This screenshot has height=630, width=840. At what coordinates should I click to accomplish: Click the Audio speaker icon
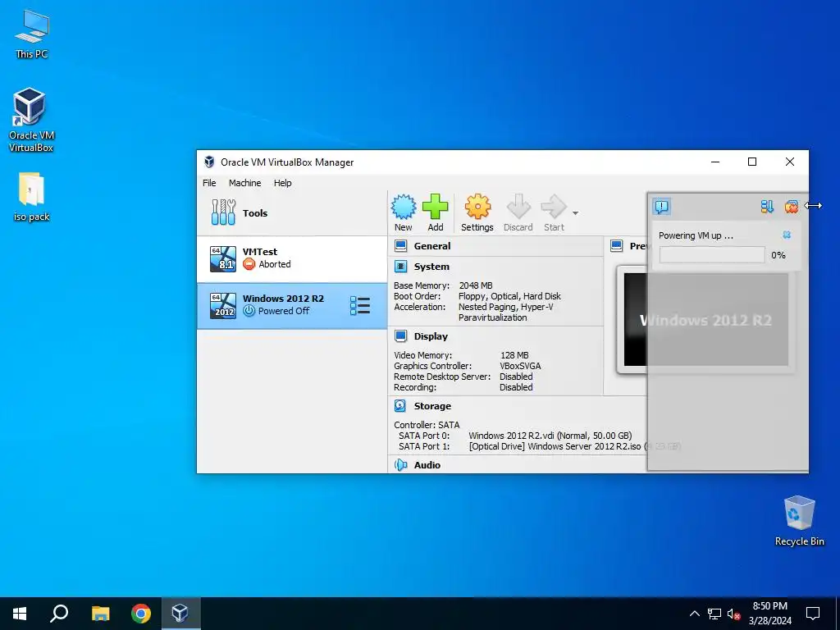coord(400,465)
